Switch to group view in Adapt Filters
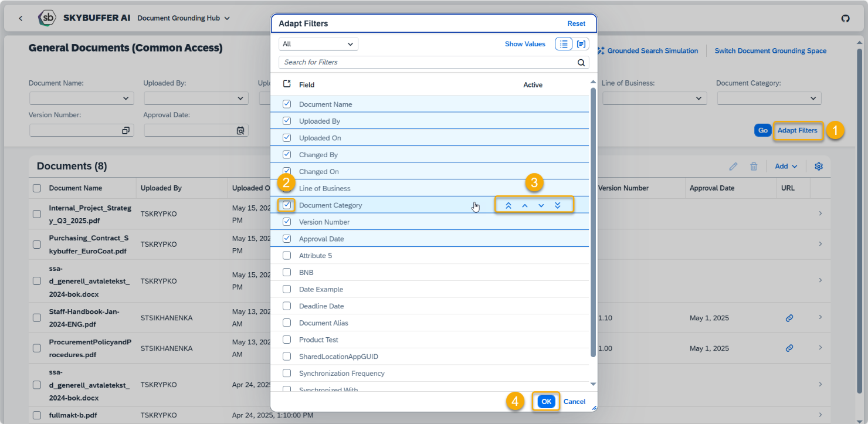This screenshot has height=424, width=868. 581,44
